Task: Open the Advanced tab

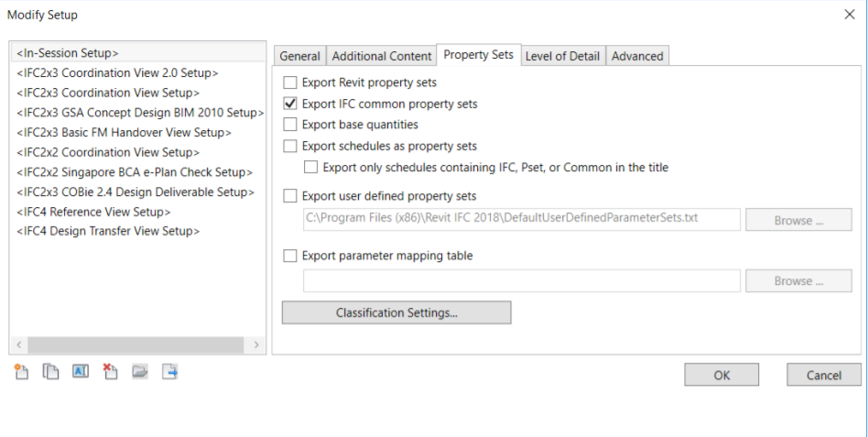Action: [637, 56]
